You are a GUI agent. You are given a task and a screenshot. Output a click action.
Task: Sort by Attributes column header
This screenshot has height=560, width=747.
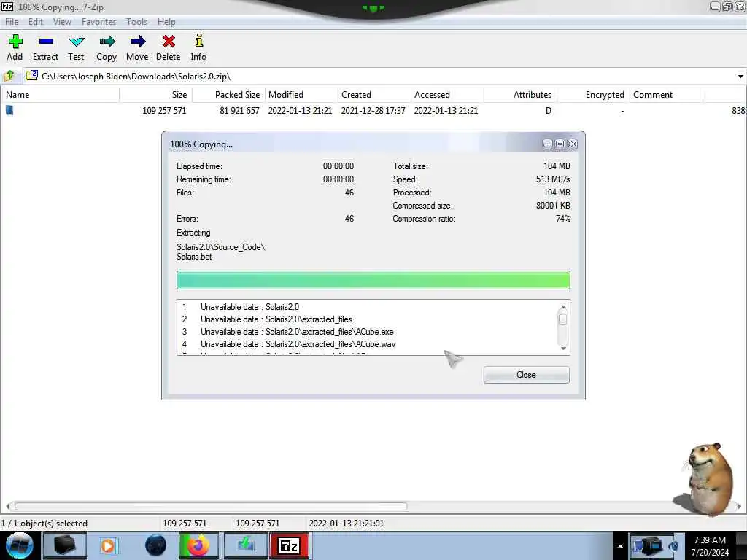click(520, 94)
